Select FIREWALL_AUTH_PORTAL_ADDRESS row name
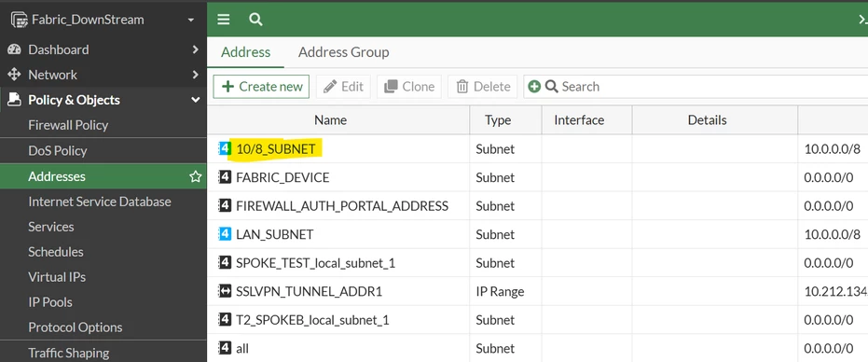868x362 pixels. [x=342, y=205]
